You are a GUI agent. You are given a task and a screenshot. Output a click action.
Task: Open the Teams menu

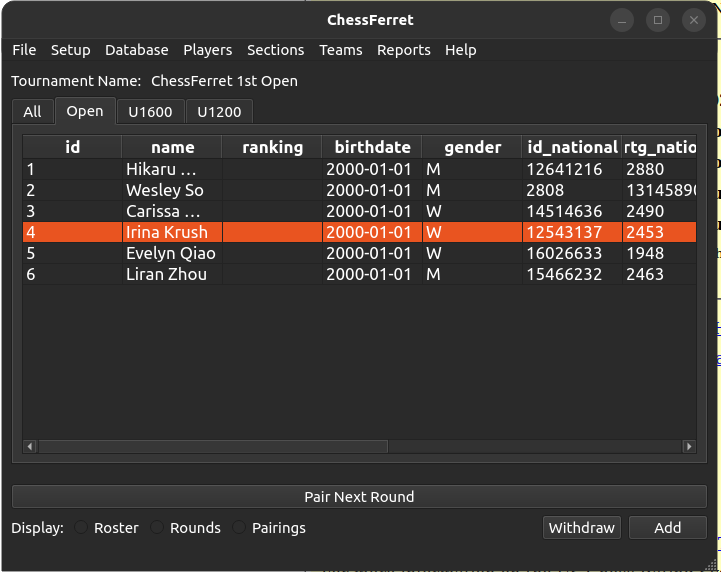coord(341,50)
